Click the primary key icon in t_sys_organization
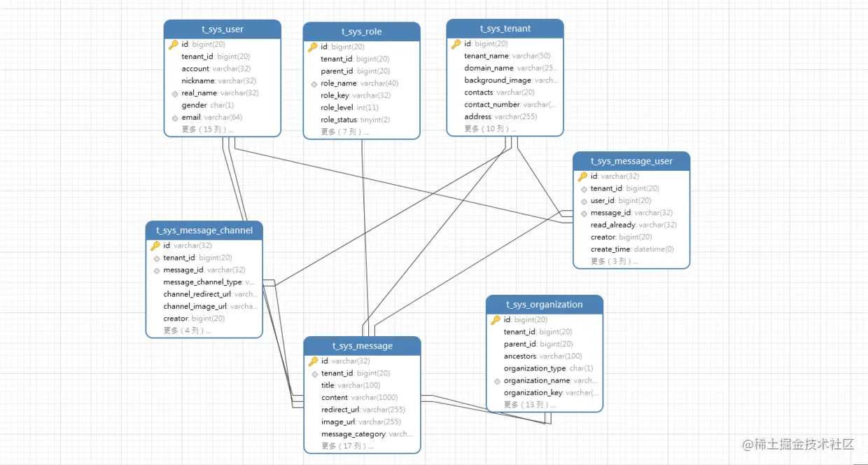This screenshot has width=868, height=465. pos(496,320)
